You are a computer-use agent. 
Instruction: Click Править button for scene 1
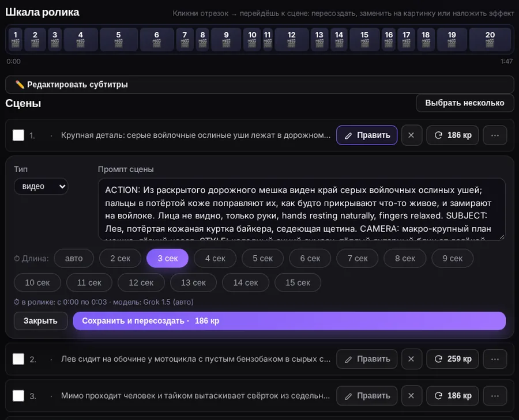(367, 135)
